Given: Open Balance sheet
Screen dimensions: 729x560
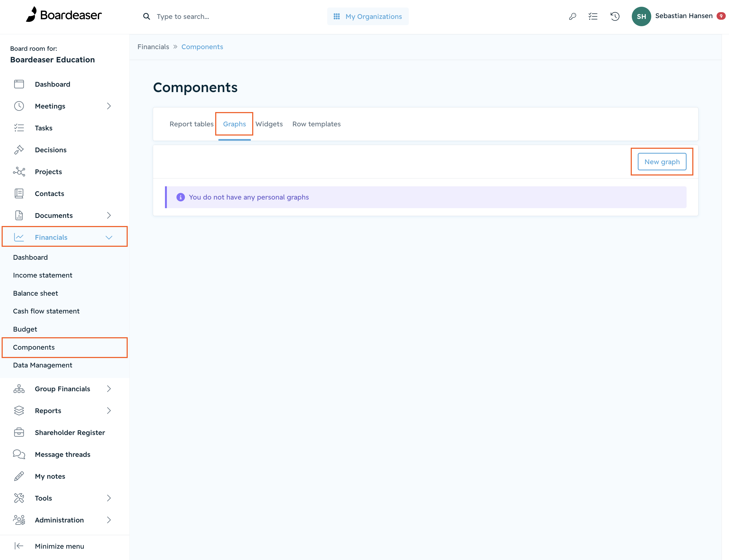Looking at the screenshot, I should tap(35, 293).
